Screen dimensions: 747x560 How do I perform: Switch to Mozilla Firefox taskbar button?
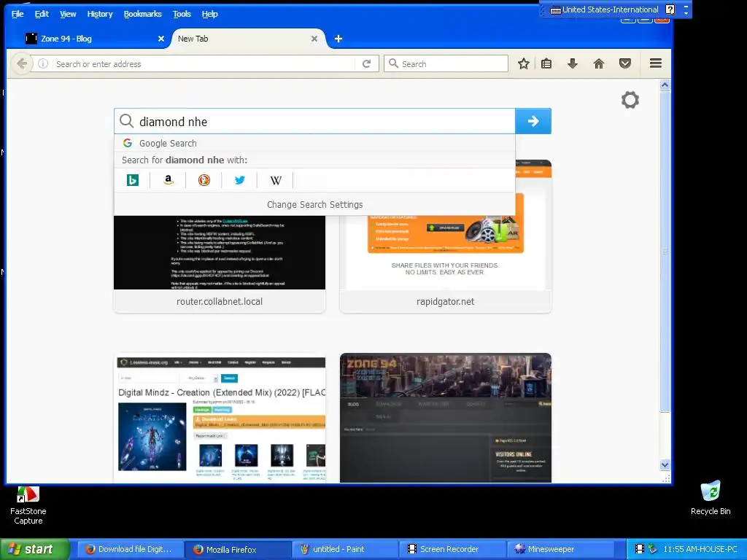[239, 549]
